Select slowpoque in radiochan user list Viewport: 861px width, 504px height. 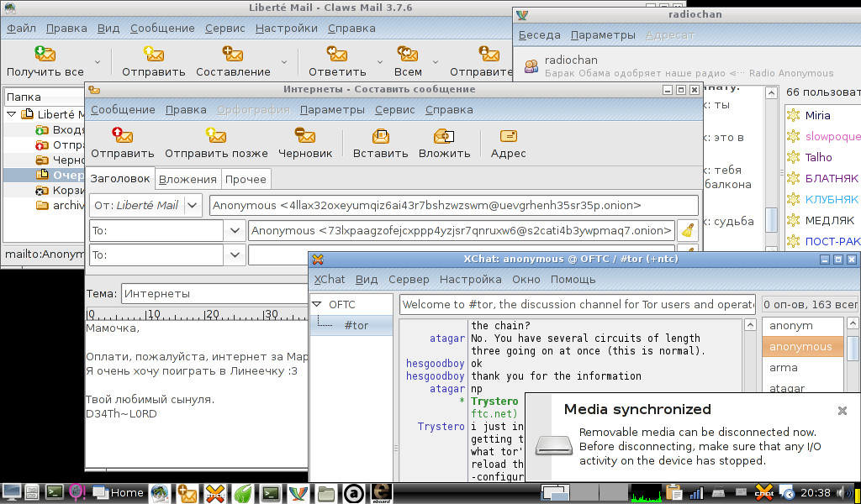832,137
